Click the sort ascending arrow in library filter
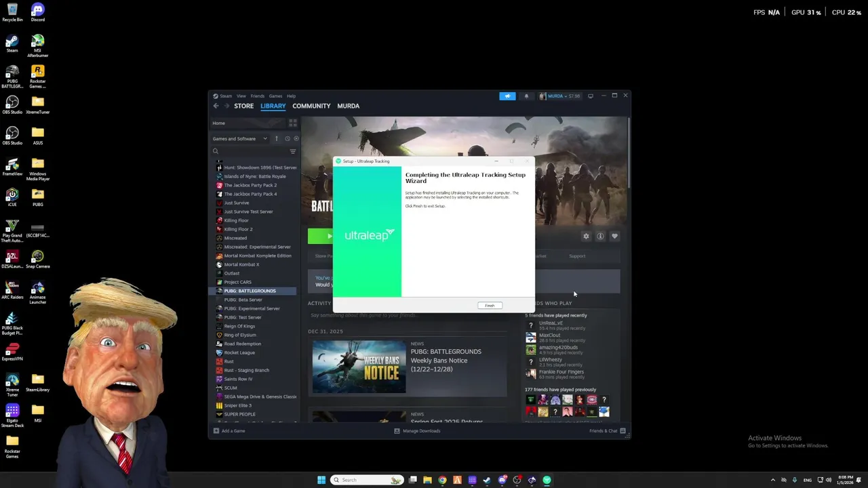Image resolution: width=868 pixels, height=488 pixels. (x=276, y=139)
